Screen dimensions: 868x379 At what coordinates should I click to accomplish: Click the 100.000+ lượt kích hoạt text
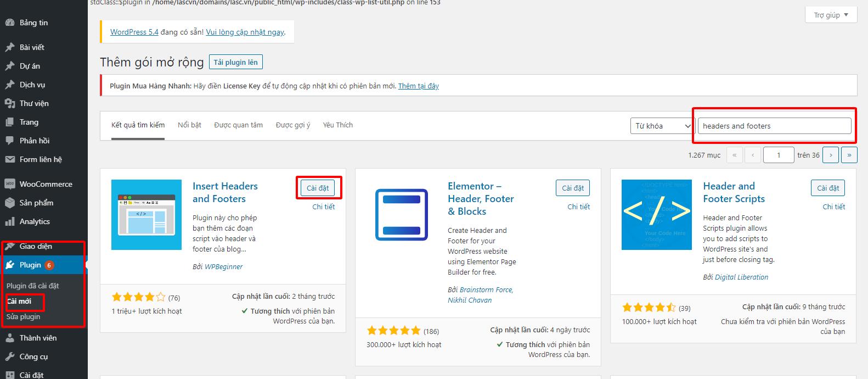click(x=659, y=321)
